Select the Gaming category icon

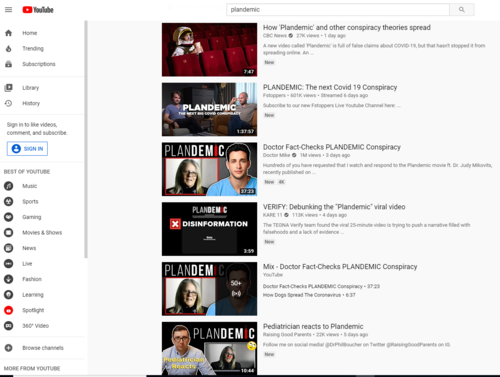[9, 217]
